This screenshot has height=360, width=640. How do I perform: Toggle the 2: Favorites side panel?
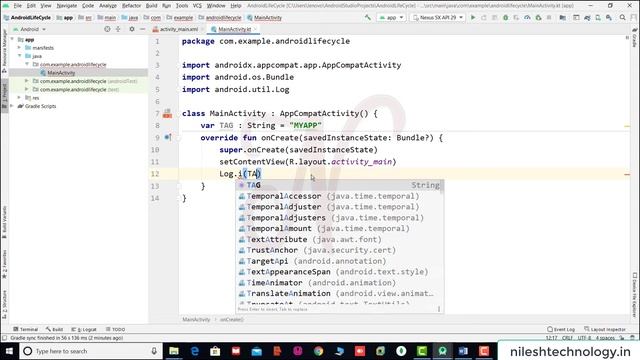pyautogui.click(x=4, y=264)
